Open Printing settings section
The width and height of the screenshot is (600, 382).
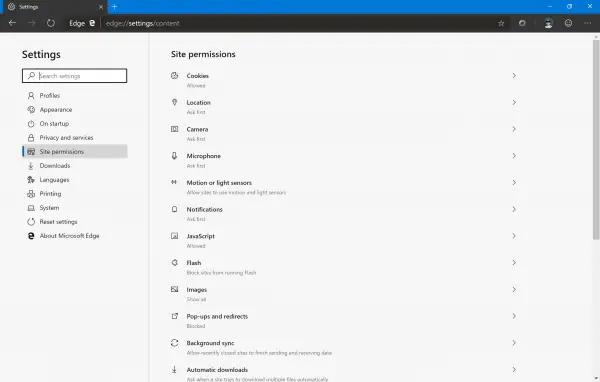(75, 194)
